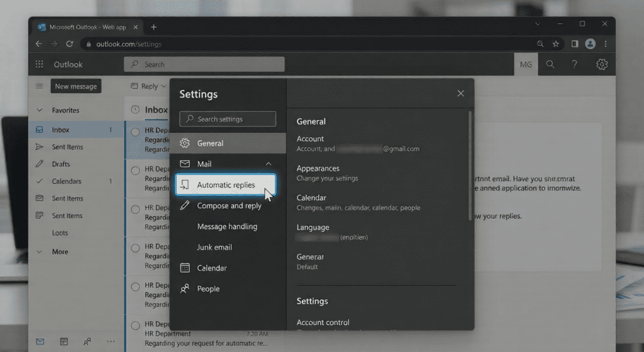Image resolution: width=644 pixels, height=352 pixels.
Task: Open Automatic replies settings
Action: [226, 185]
